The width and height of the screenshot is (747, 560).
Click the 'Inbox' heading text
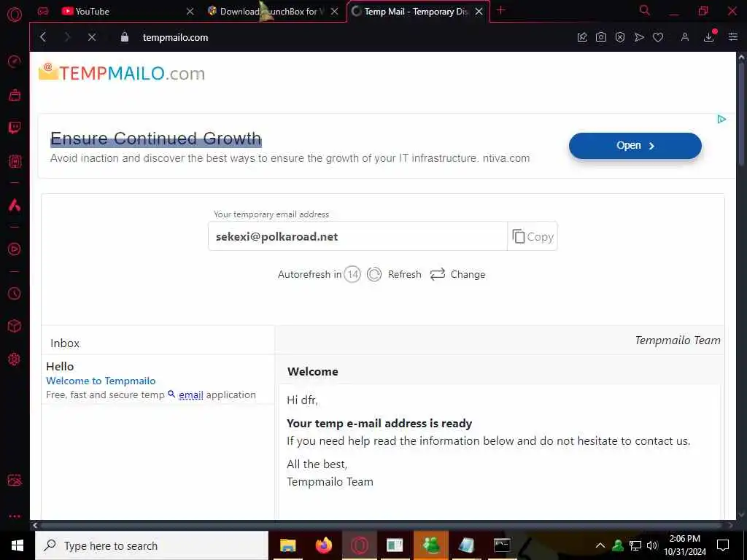[x=65, y=343]
